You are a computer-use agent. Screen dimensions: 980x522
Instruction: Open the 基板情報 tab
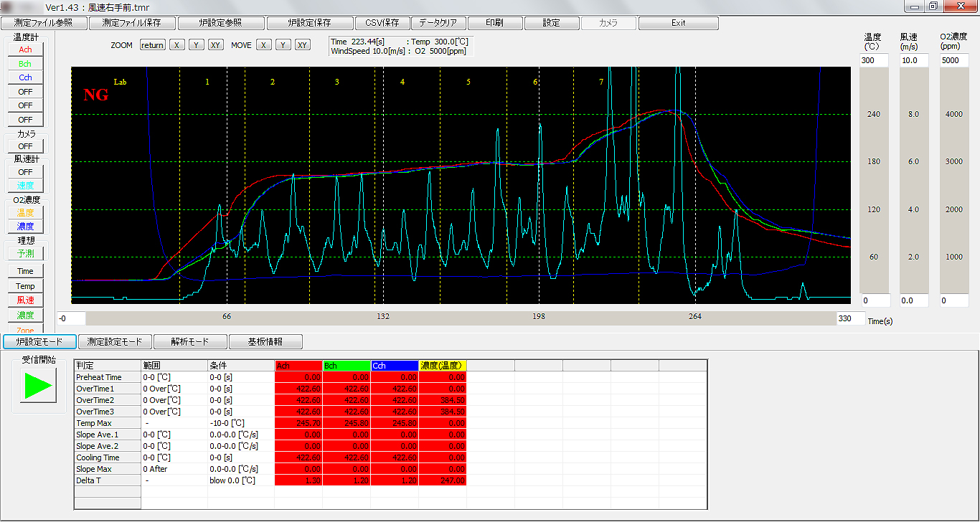coord(266,342)
